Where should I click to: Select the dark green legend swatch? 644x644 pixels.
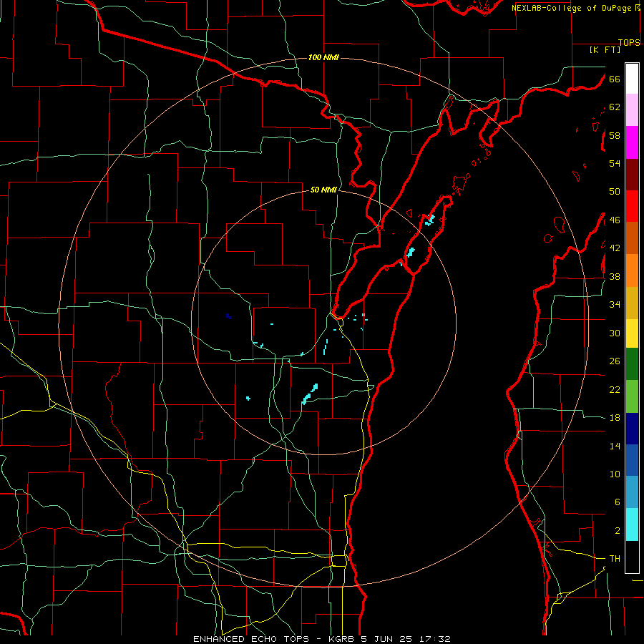(x=632, y=364)
